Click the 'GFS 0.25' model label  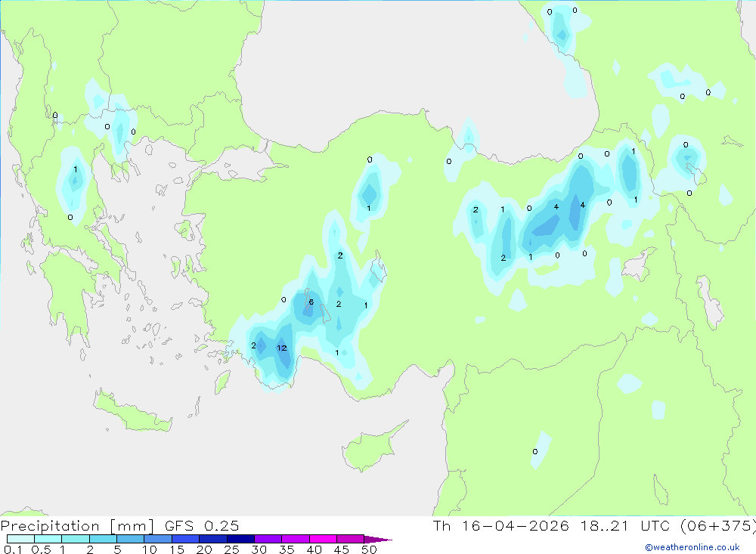coord(202,525)
